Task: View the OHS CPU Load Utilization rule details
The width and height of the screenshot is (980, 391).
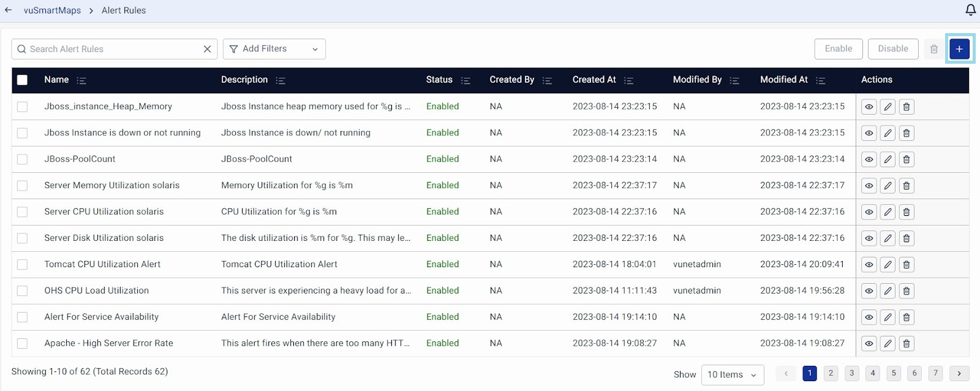Action: tap(869, 291)
